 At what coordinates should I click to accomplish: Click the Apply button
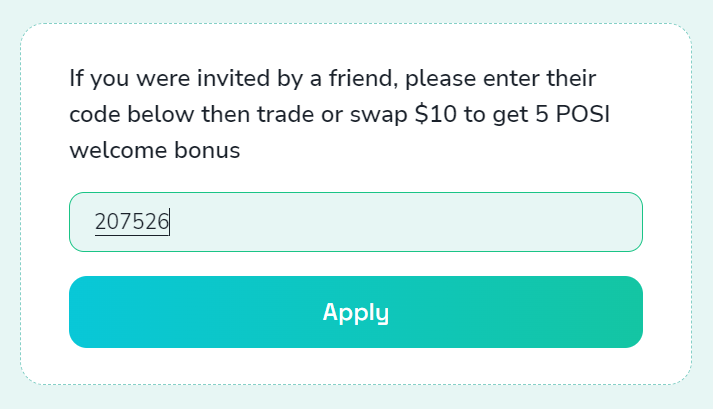coord(355,312)
